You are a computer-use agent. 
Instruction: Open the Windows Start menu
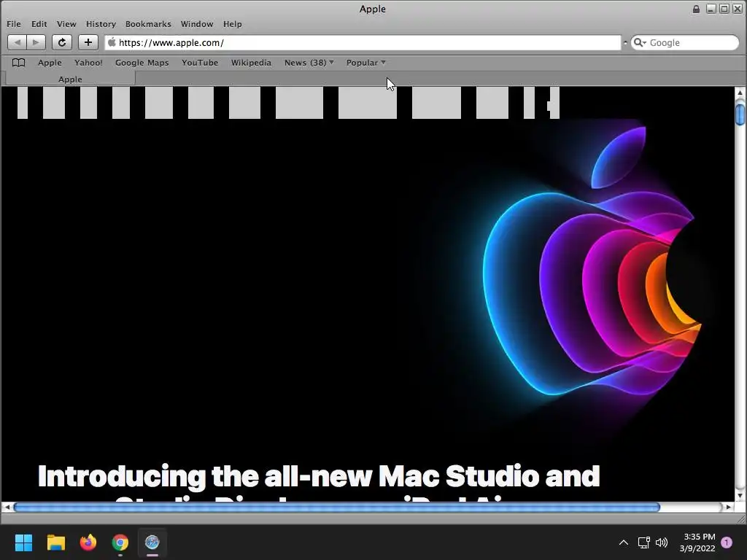[x=23, y=542]
